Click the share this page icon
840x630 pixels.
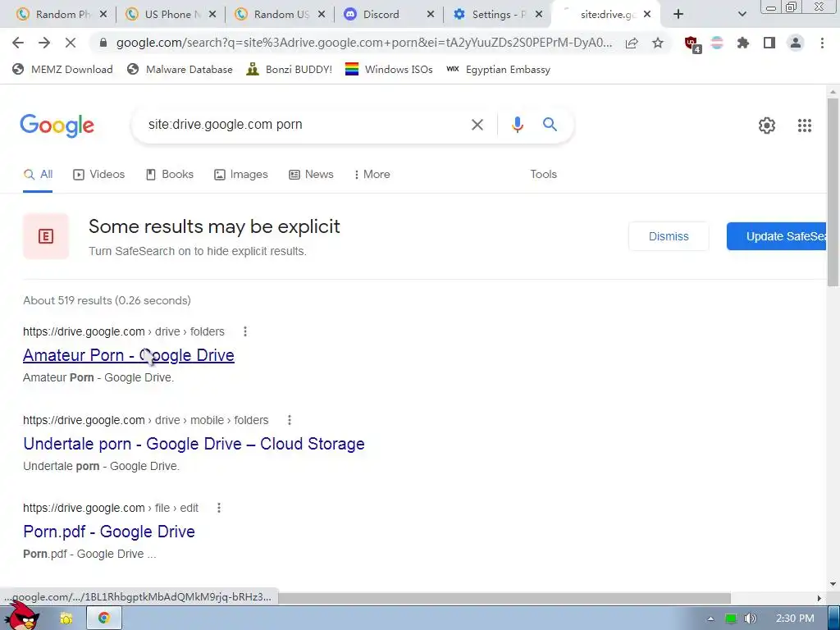(x=632, y=43)
